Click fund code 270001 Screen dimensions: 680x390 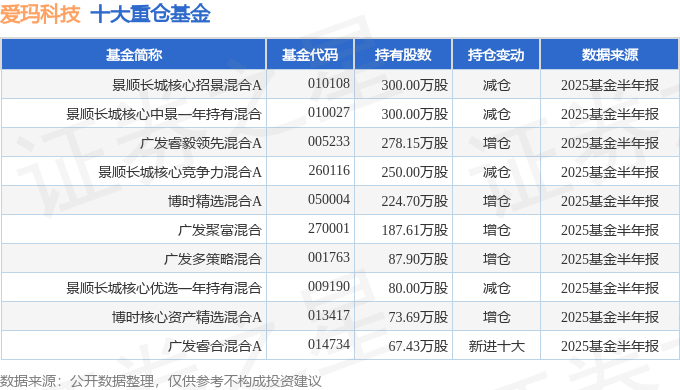329,229
